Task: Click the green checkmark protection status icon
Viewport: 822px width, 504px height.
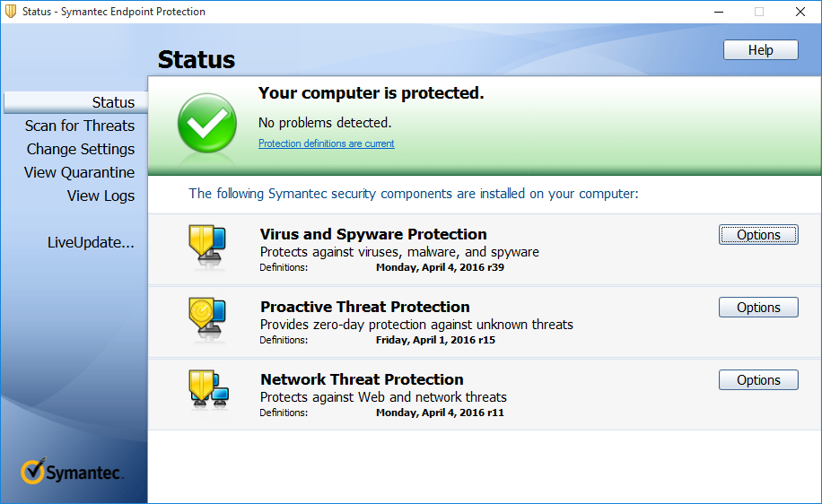Action: click(x=207, y=123)
